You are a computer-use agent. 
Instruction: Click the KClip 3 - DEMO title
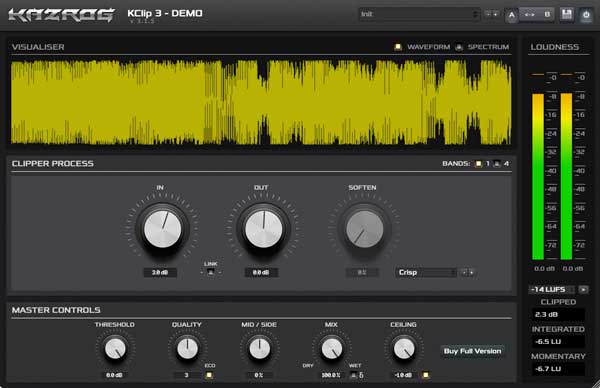point(165,13)
